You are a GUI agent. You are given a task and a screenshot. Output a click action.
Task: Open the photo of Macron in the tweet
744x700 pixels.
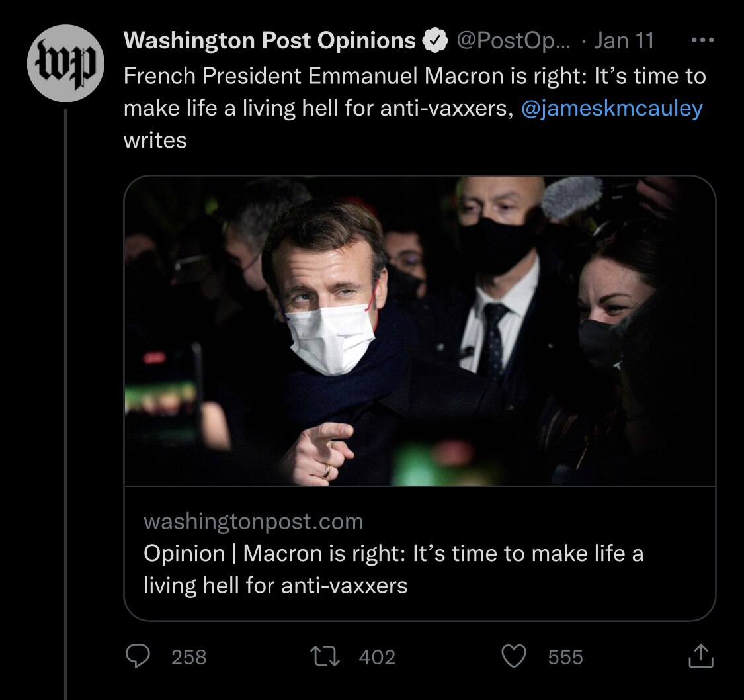click(423, 331)
